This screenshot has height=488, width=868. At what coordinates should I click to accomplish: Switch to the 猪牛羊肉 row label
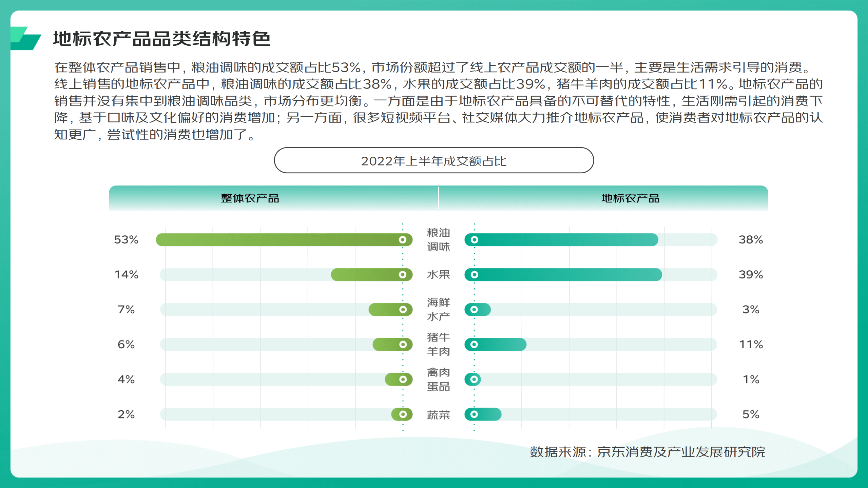(438, 345)
